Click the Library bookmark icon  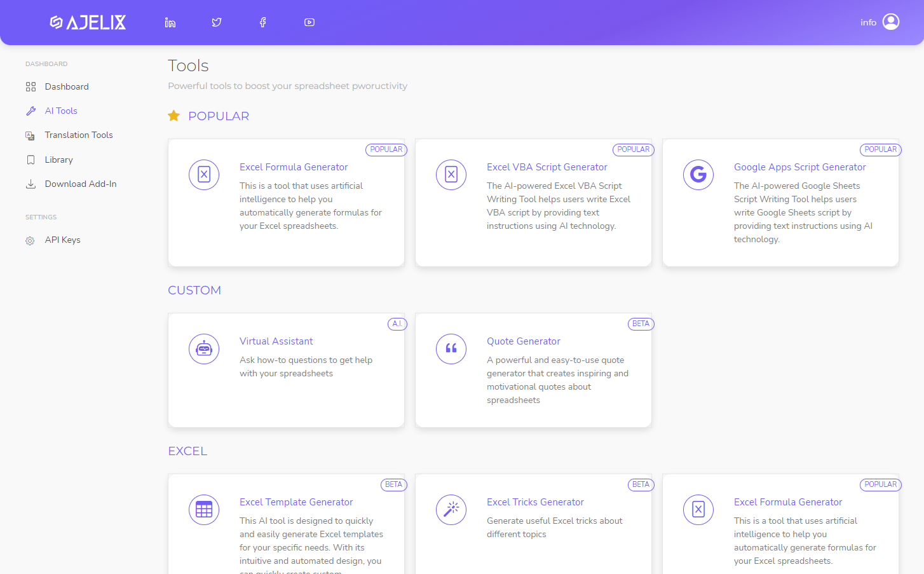31,160
